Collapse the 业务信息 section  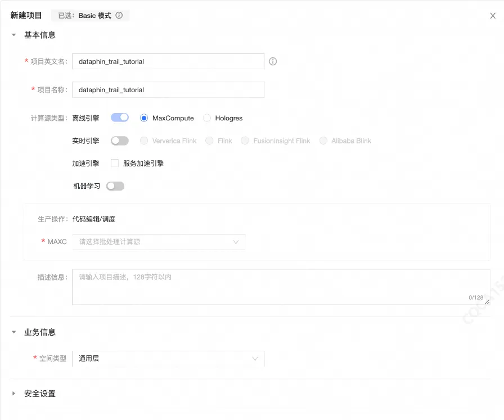(14, 332)
